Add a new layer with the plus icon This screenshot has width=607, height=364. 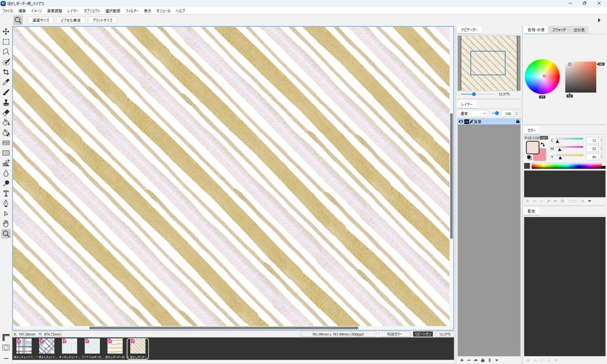pyautogui.click(x=462, y=360)
